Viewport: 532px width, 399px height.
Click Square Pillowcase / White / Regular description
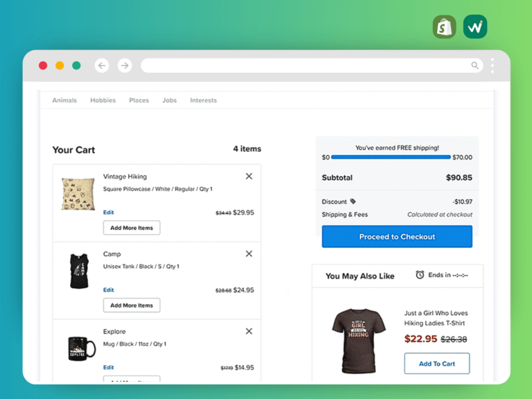tap(158, 189)
